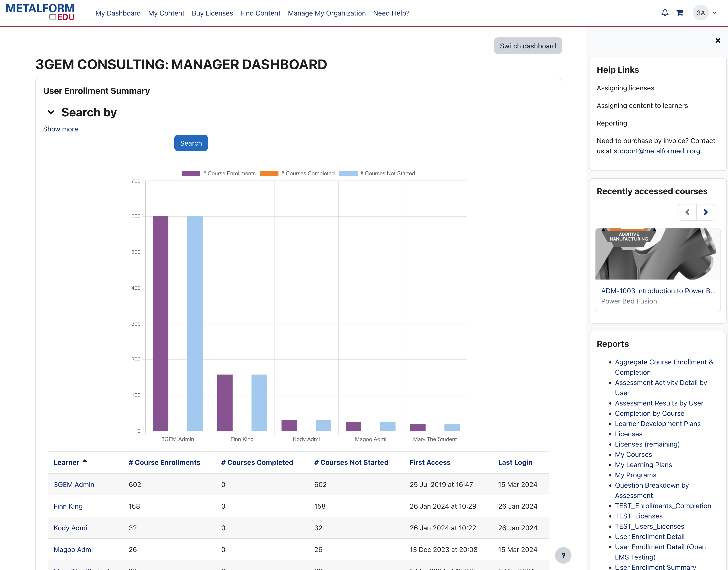Toggle Courses Not Started legend series
The image size is (728, 570).
point(377,174)
